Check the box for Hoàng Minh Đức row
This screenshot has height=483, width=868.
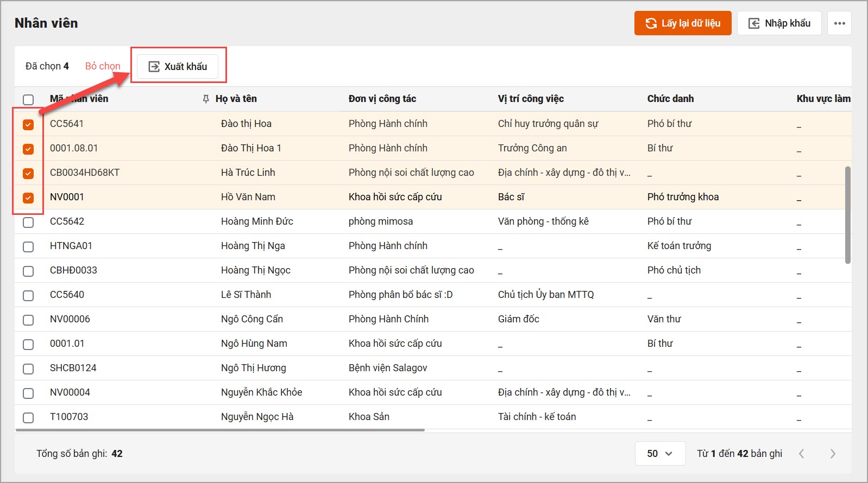(28, 222)
